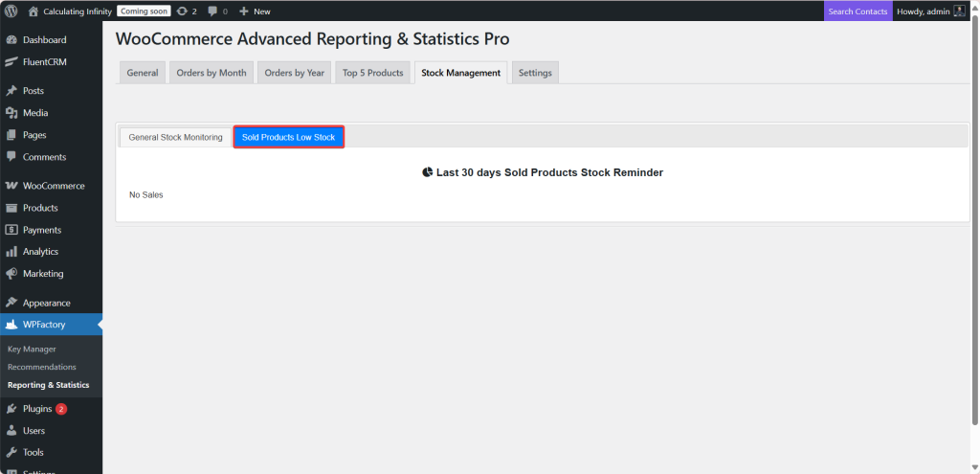Go to the WooCommerce menu label
This screenshot has width=980, height=474.
(x=54, y=186)
